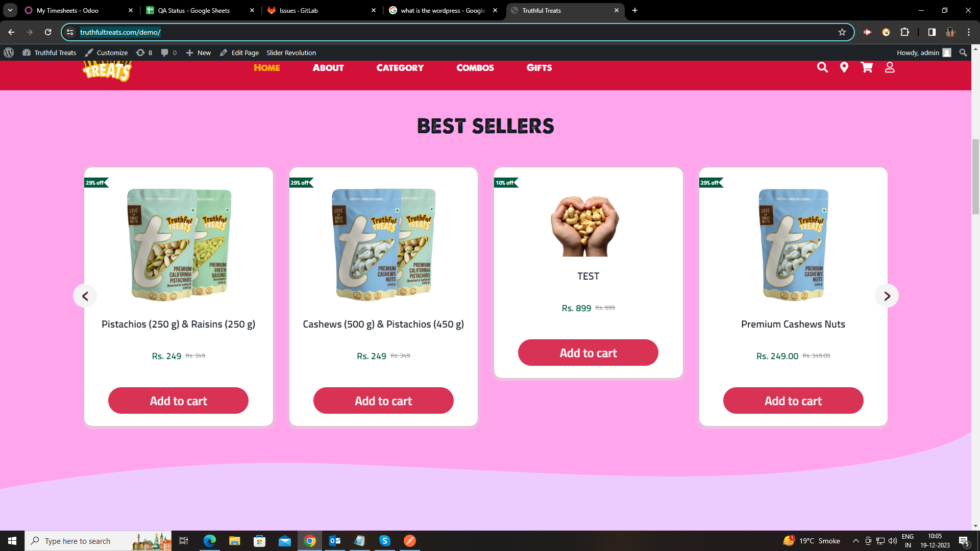The image size is (980, 551).
Task: Open the CATEGORY menu item
Action: (400, 67)
